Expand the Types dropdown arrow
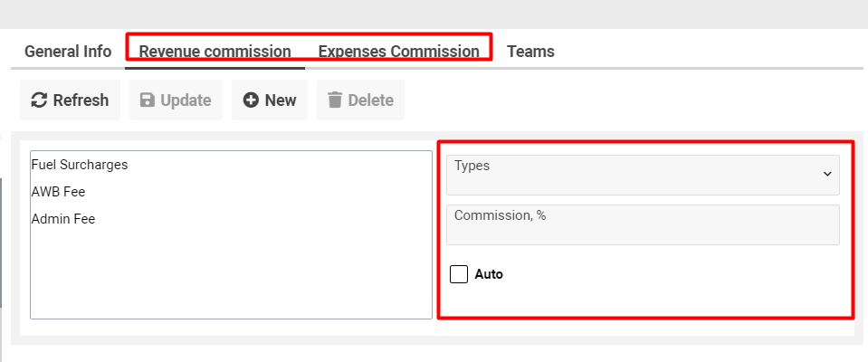 (x=826, y=175)
